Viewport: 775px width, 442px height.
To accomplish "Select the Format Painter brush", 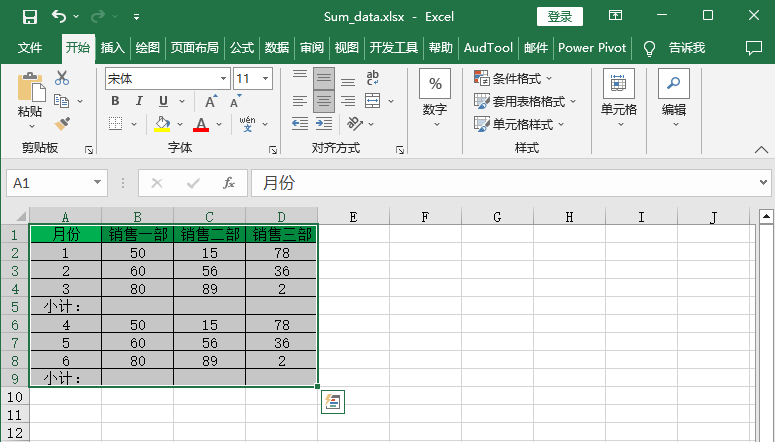I will [62, 123].
